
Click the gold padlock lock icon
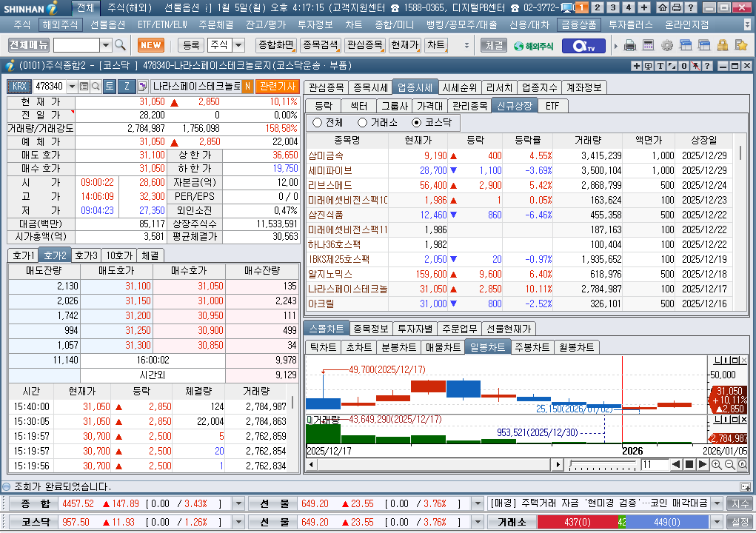pyautogui.click(x=722, y=45)
